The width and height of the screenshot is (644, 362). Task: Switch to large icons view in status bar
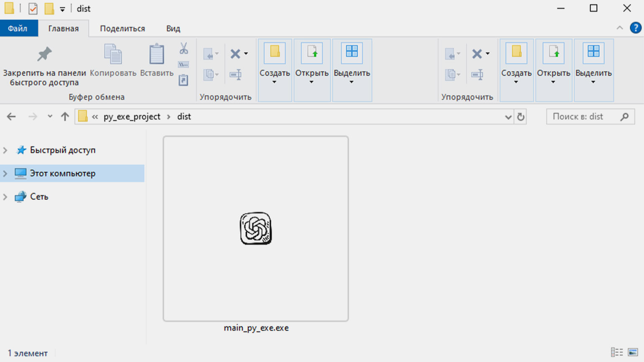(x=633, y=352)
